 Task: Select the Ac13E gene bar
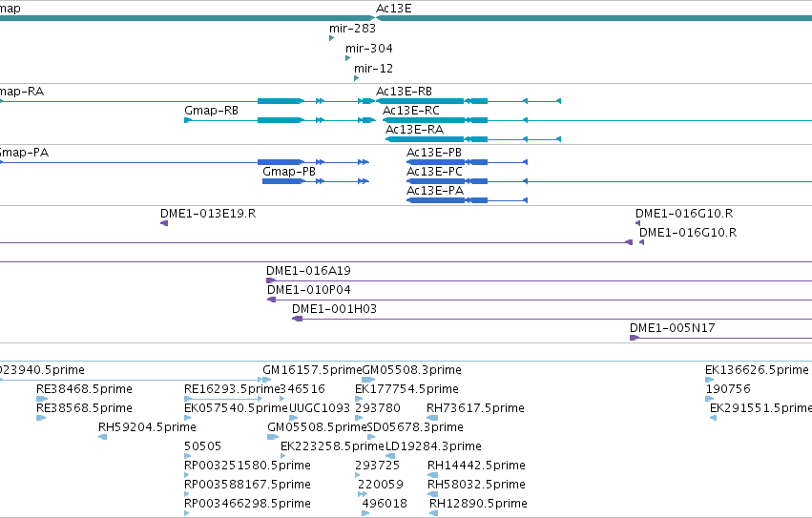click(x=593, y=18)
